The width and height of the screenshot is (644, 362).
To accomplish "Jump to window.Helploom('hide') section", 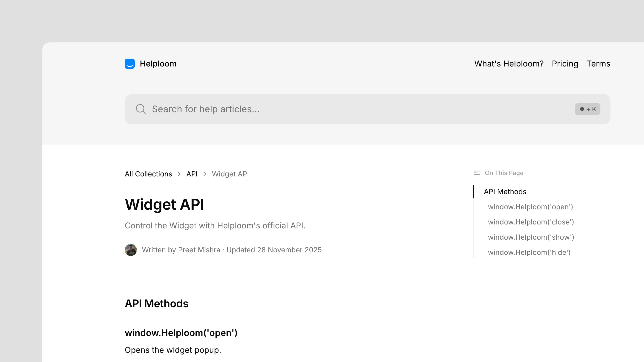I will click(x=529, y=253).
